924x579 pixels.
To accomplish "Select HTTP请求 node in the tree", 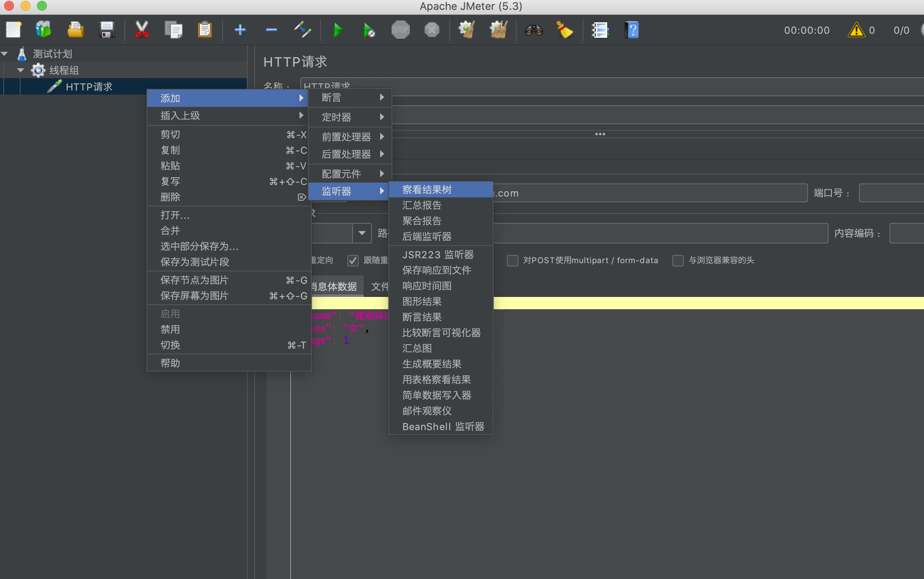I will (x=89, y=87).
